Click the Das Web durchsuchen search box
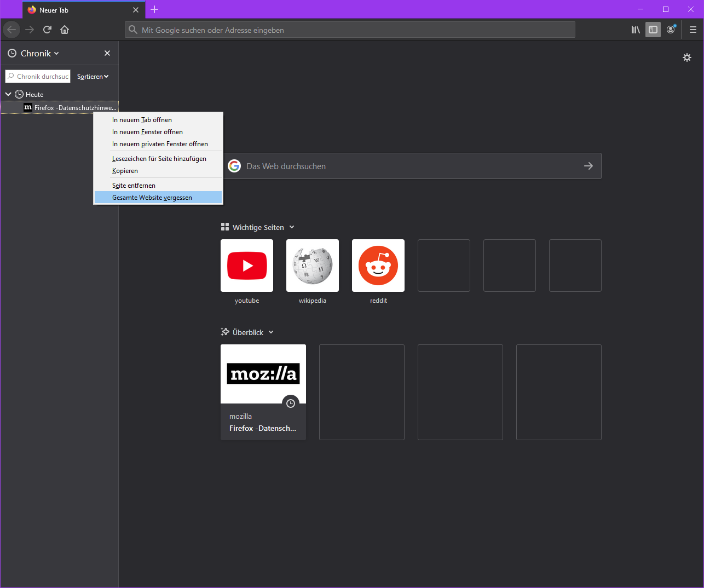This screenshot has width=704, height=588. tap(411, 166)
